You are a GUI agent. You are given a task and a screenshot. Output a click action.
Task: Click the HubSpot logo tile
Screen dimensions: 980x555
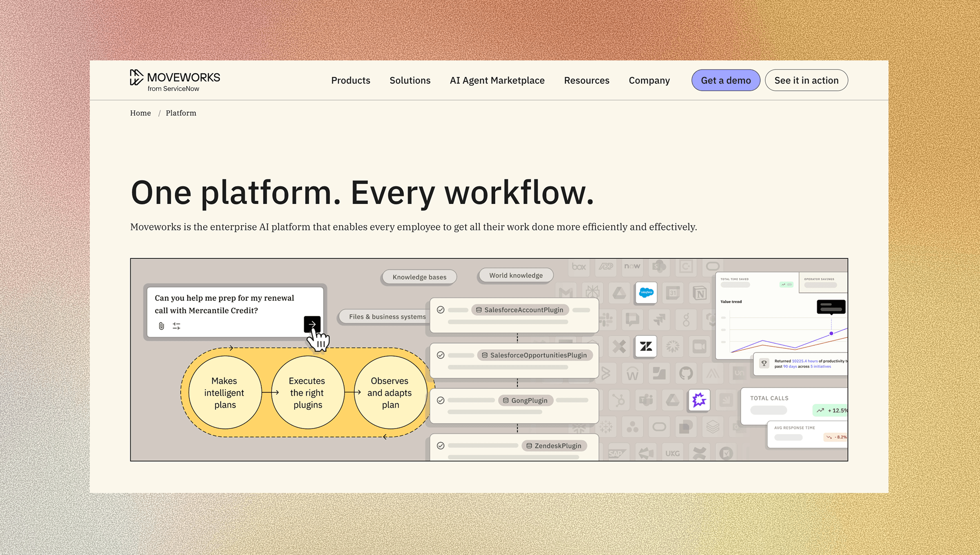click(x=619, y=400)
